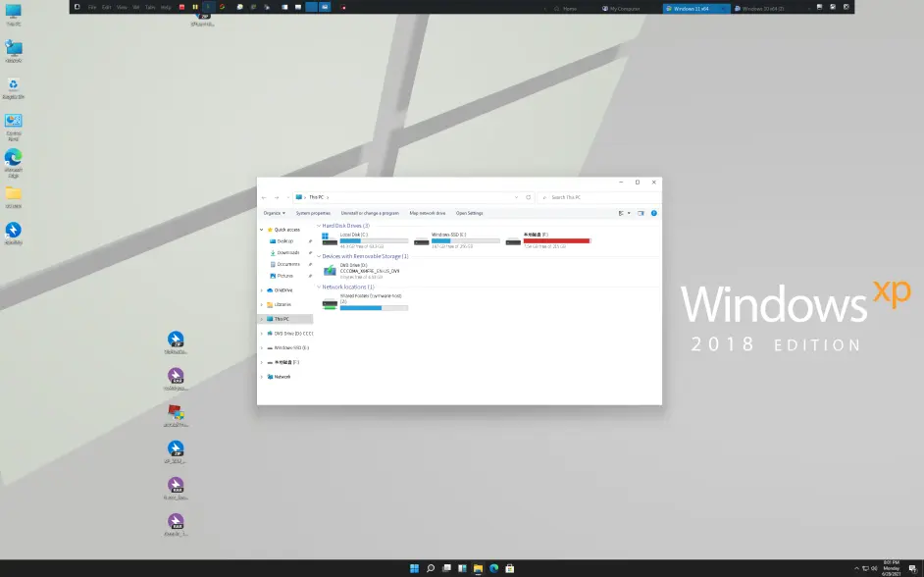Open the This PC desktop icon
This screenshot has width=924, height=577.
[13, 14]
